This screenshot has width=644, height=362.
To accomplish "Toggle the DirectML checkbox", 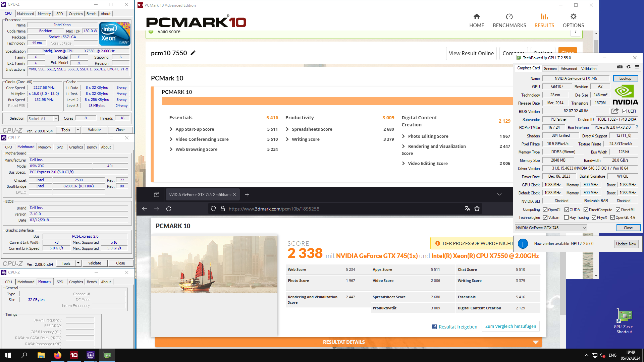I will tap(618, 209).
